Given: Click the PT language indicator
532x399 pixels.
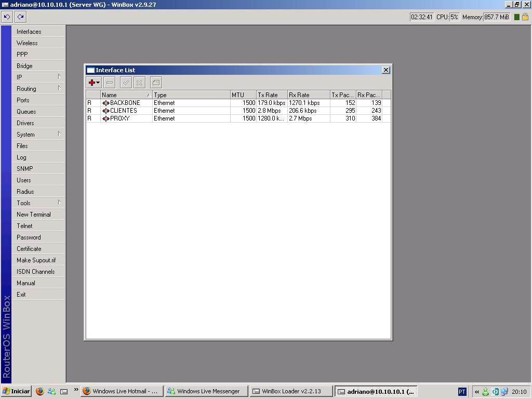Looking at the screenshot, I should coord(462,392).
